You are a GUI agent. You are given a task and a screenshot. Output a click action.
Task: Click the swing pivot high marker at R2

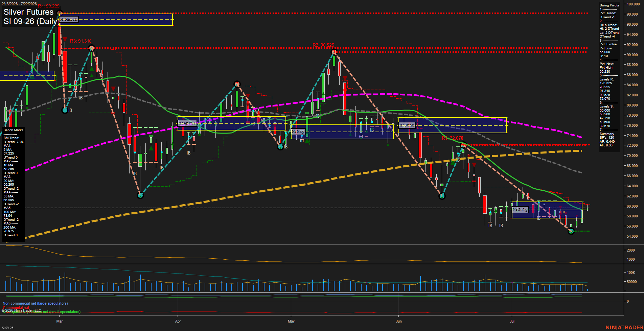(334, 52)
